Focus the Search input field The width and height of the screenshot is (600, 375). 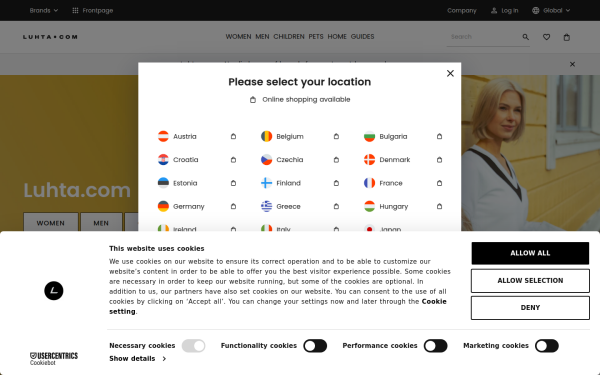tap(484, 37)
